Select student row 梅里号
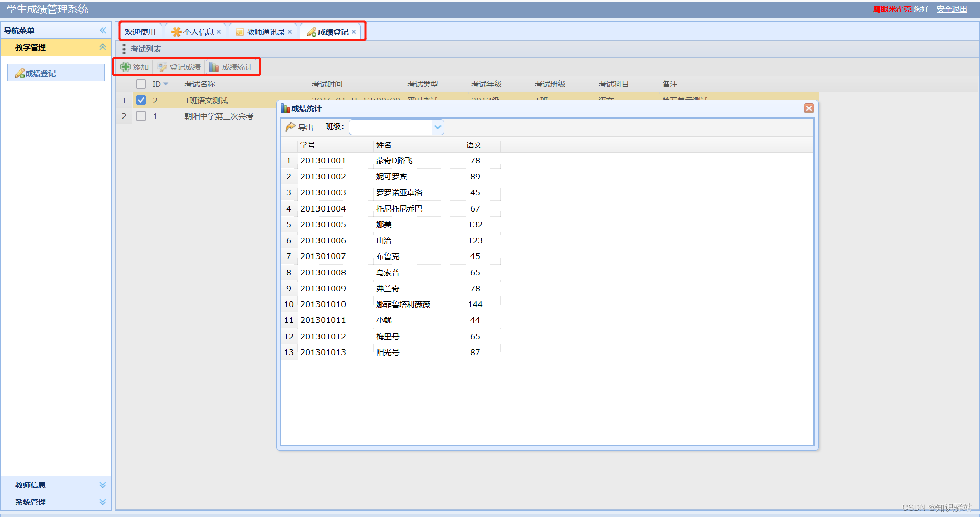 click(391, 336)
